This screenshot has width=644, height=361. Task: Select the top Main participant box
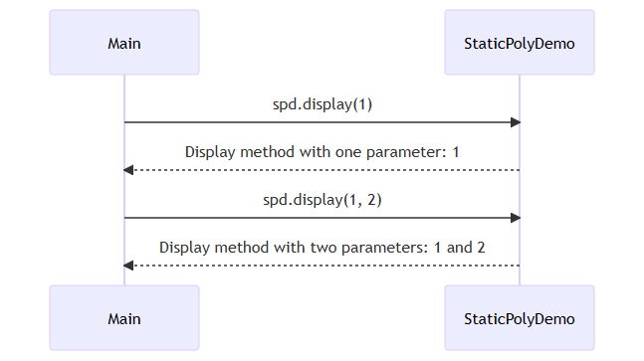tap(124, 42)
